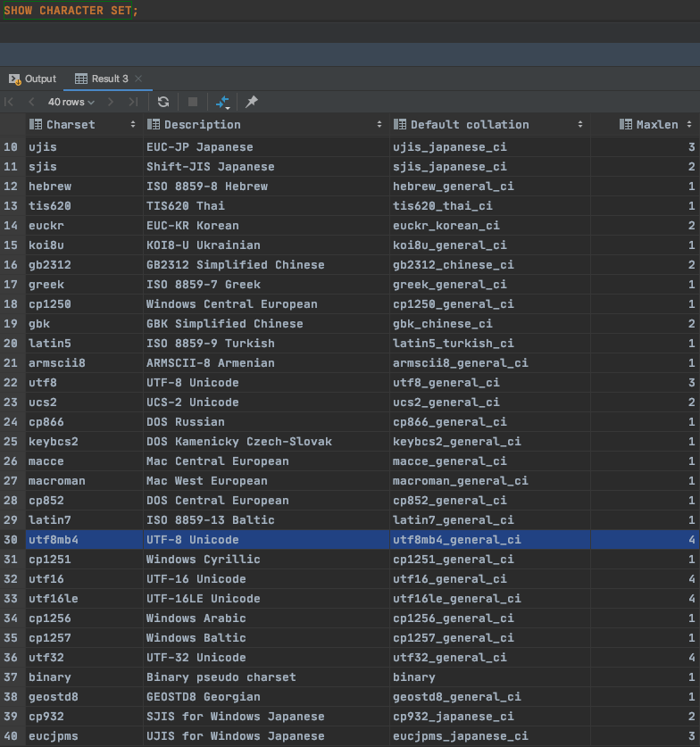This screenshot has height=747, width=700.
Task: Select the 'koi8u_general_ci' cell
Action: coord(490,245)
